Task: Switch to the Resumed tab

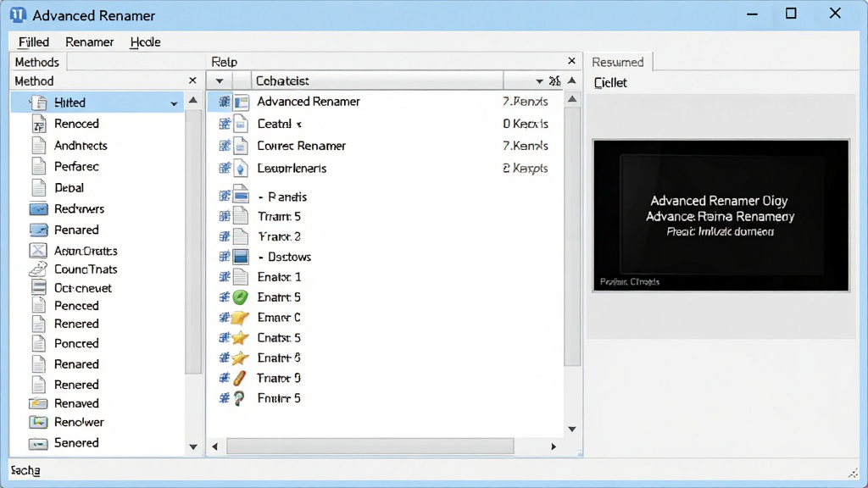Action: tap(618, 62)
